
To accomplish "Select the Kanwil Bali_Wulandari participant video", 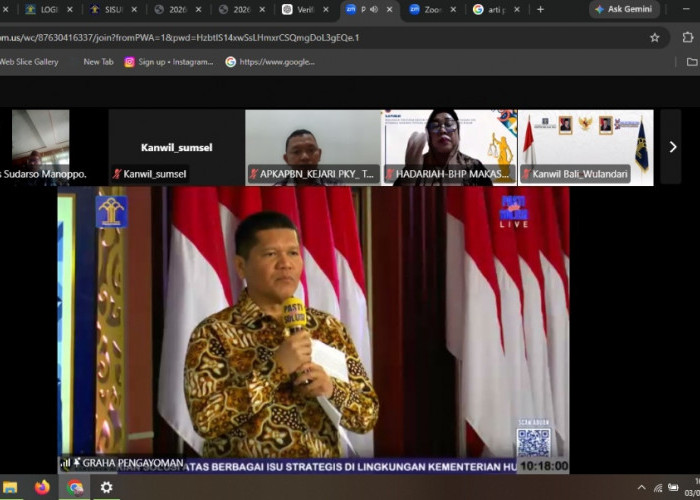I will click(586, 147).
